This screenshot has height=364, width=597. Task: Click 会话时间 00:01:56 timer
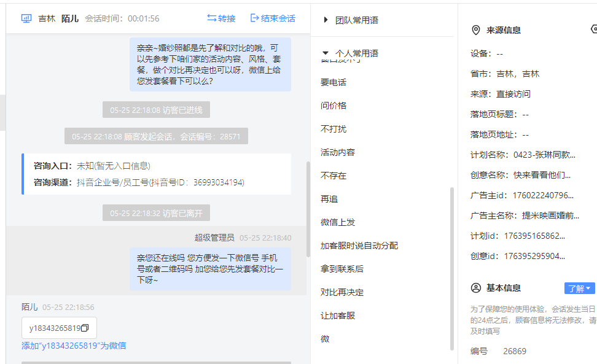pos(122,18)
